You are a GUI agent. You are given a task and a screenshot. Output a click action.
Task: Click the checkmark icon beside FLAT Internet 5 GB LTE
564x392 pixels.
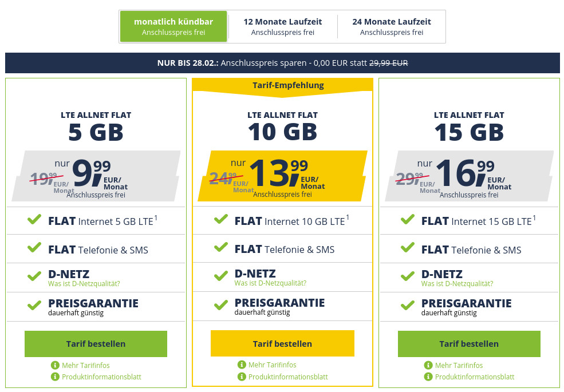click(x=34, y=220)
